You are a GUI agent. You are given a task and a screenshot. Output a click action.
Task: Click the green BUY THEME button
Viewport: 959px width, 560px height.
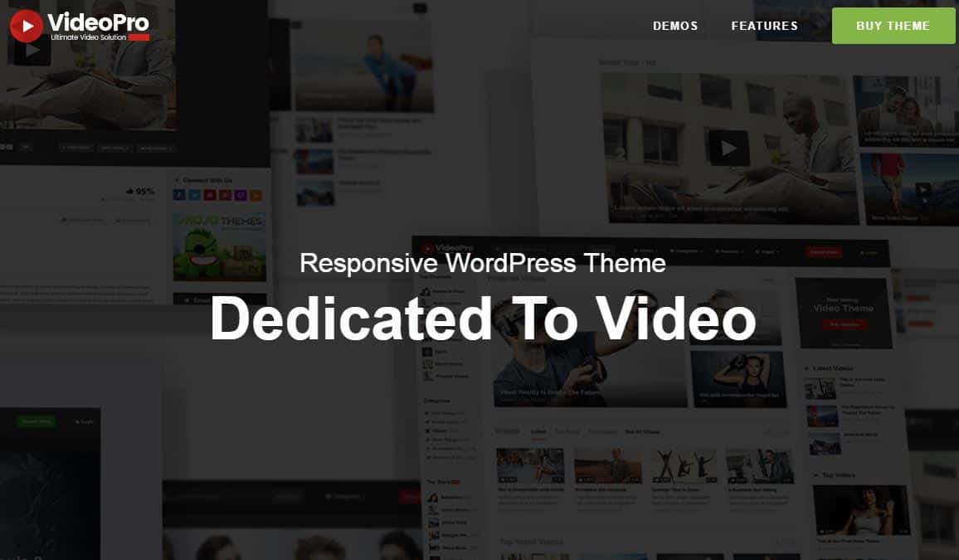click(x=893, y=26)
